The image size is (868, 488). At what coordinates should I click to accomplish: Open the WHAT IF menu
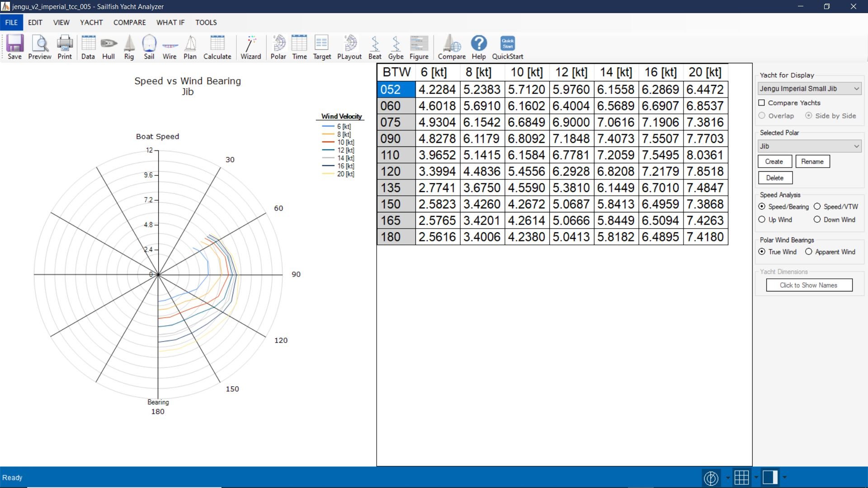click(x=170, y=22)
